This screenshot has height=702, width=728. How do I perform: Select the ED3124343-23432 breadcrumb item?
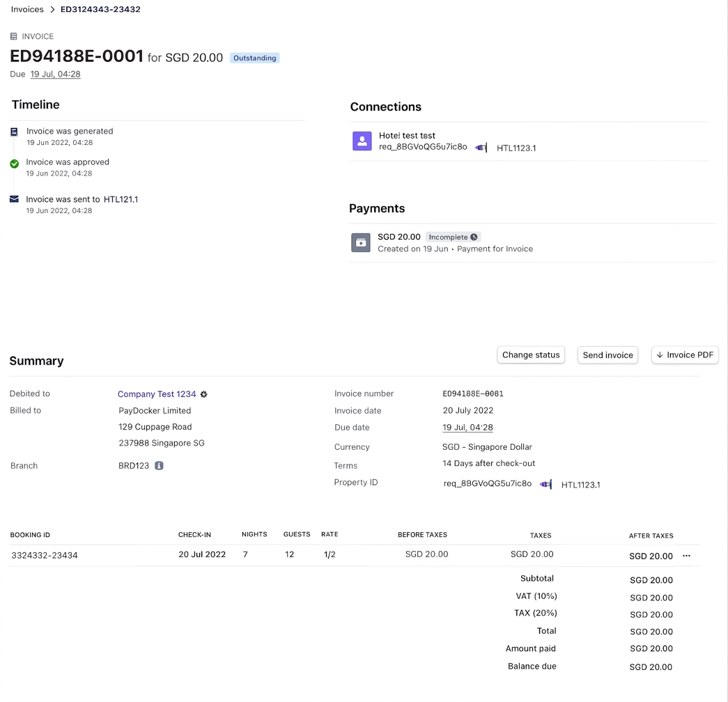[x=100, y=10]
